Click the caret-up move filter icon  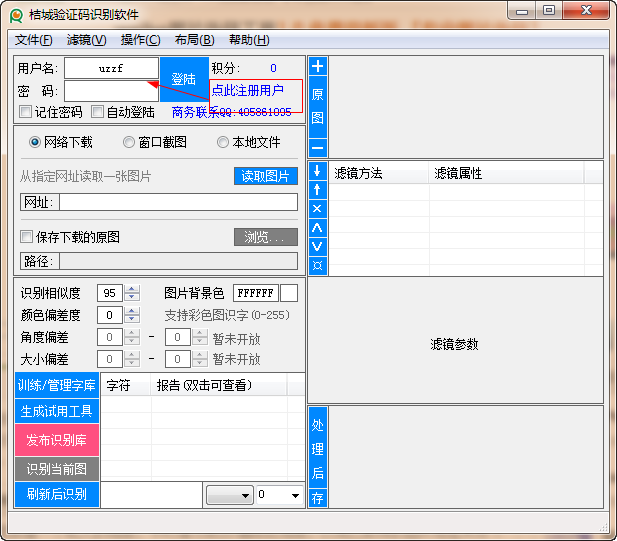(318, 227)
